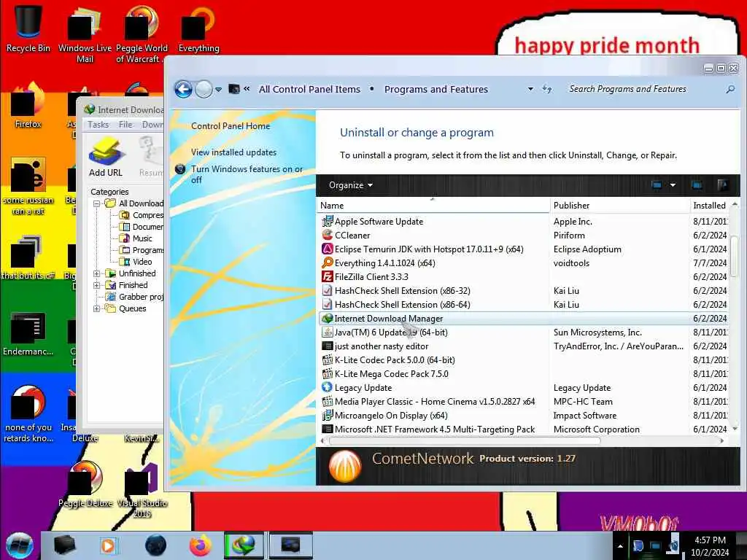The width and height of the screenshot is (747, 560).
Task: Sort list by Name column
Action: [x=433, y=205]
